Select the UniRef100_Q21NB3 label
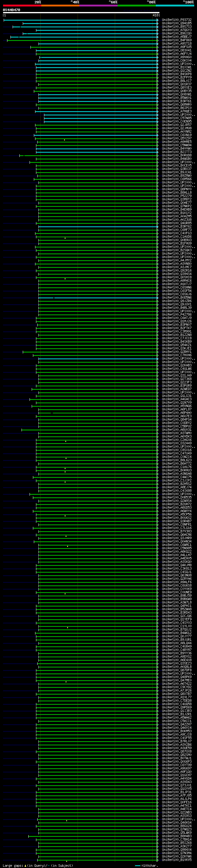 pos(177,812)
